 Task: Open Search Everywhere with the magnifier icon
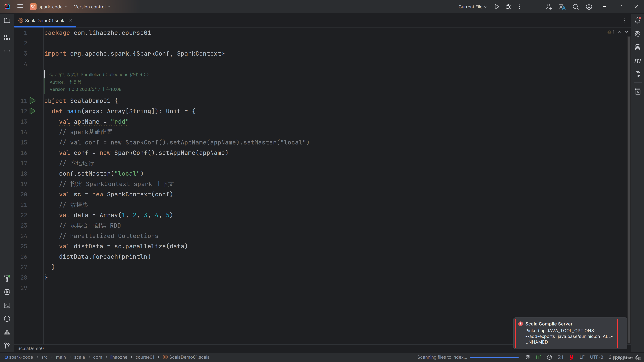575,7
